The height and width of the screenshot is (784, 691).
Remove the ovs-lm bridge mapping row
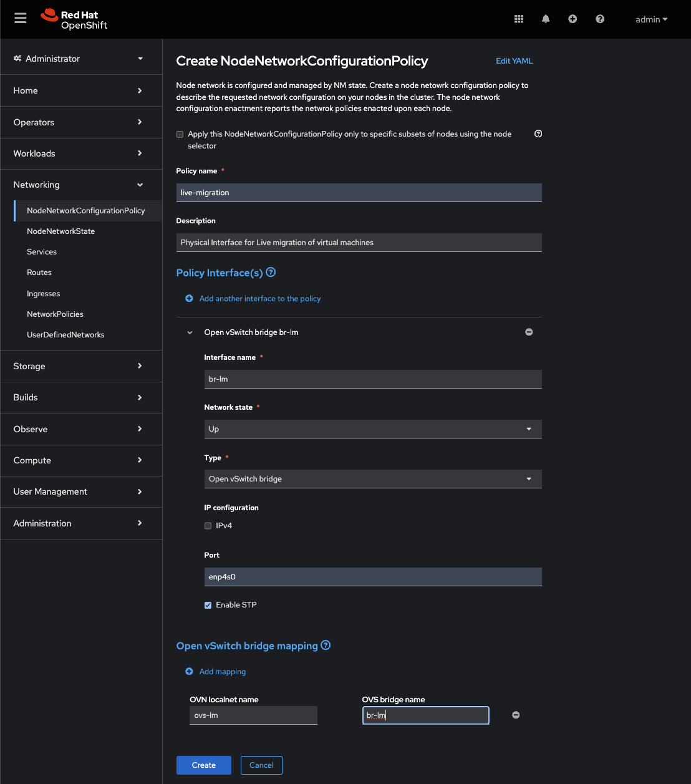coord(516,715)
